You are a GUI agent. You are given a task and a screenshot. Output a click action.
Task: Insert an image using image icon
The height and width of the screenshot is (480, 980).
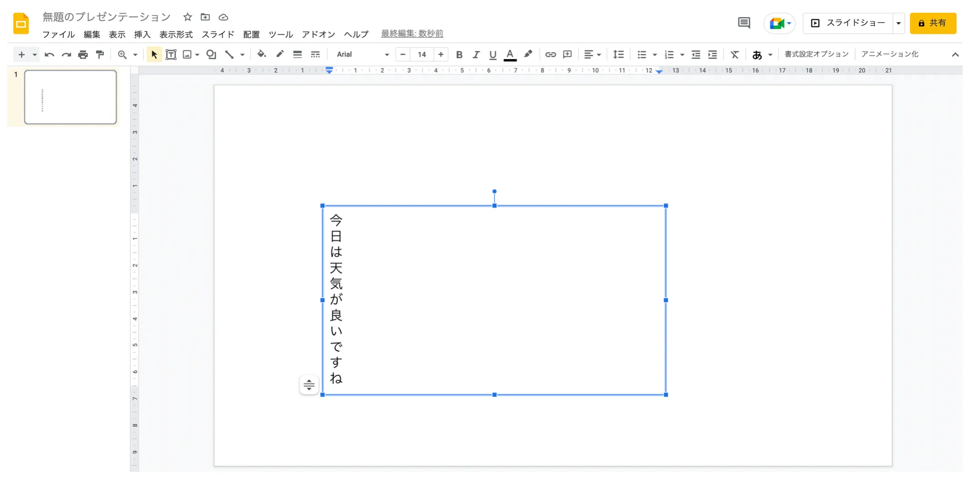click(x=187, y=55)
